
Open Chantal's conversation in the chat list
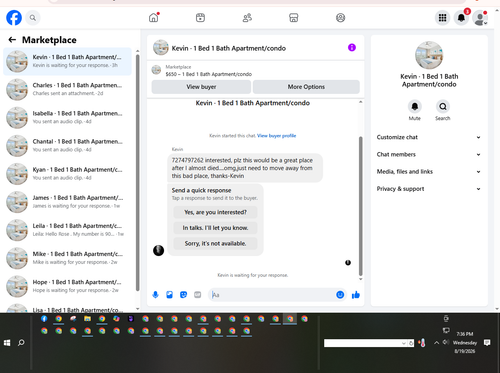click(68, 146)
